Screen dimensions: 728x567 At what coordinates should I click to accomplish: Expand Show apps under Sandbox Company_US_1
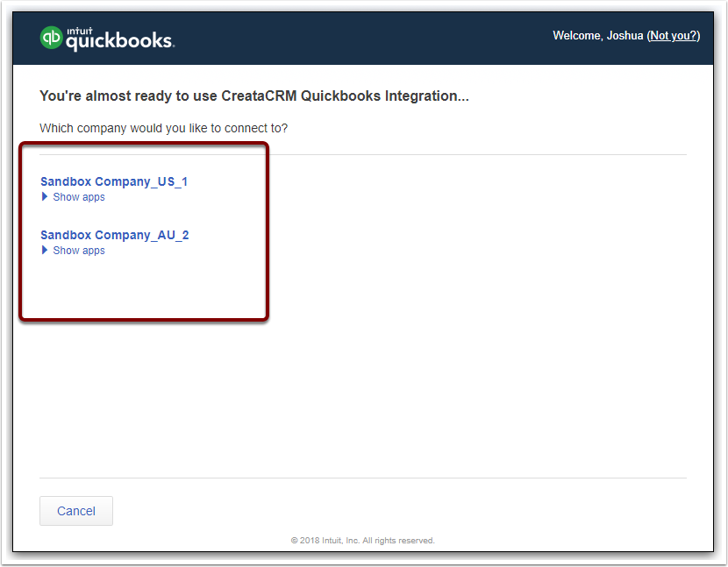click(x=74, y=196)
